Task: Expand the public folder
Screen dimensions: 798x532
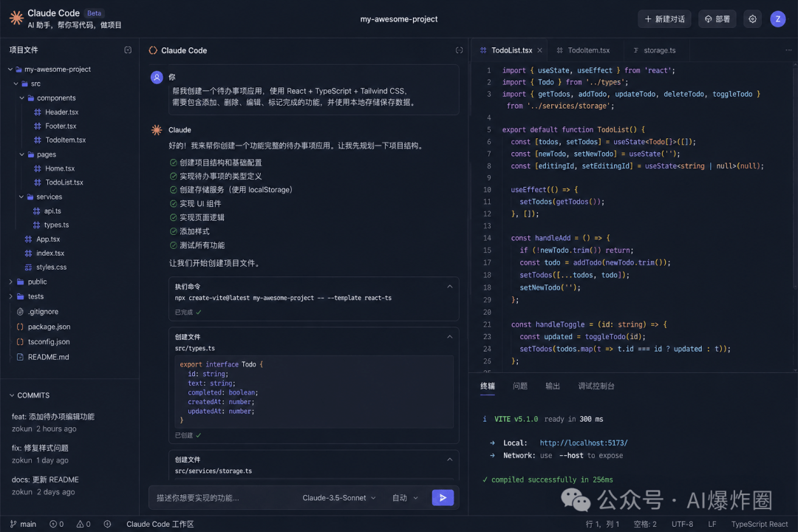Action: (x=10, y=282)
